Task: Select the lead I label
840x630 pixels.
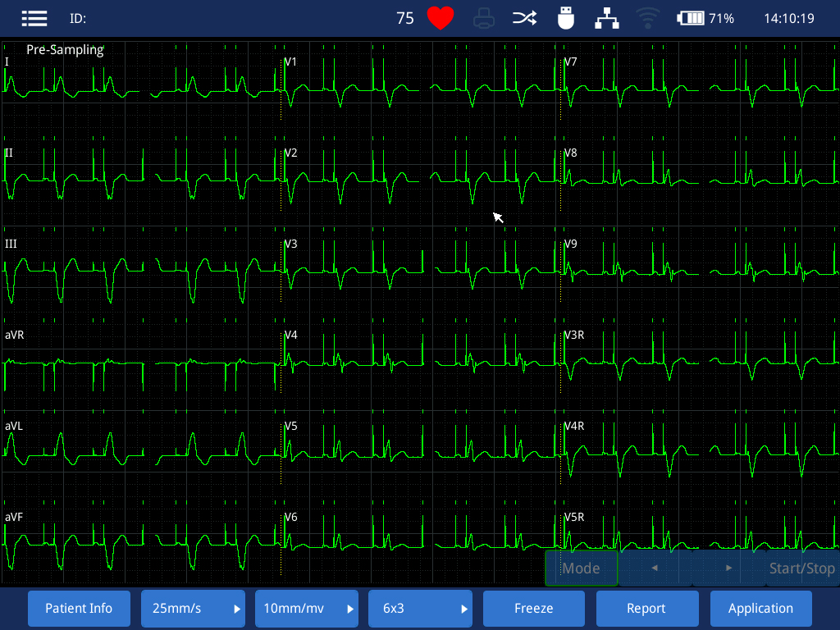Action: coord(7,62)
